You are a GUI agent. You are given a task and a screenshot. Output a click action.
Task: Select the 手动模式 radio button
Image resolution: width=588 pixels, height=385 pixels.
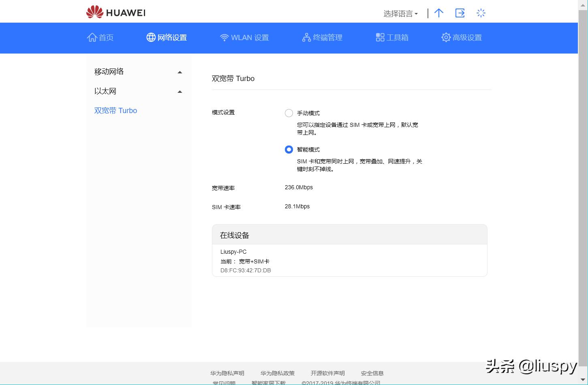[289, 113]
